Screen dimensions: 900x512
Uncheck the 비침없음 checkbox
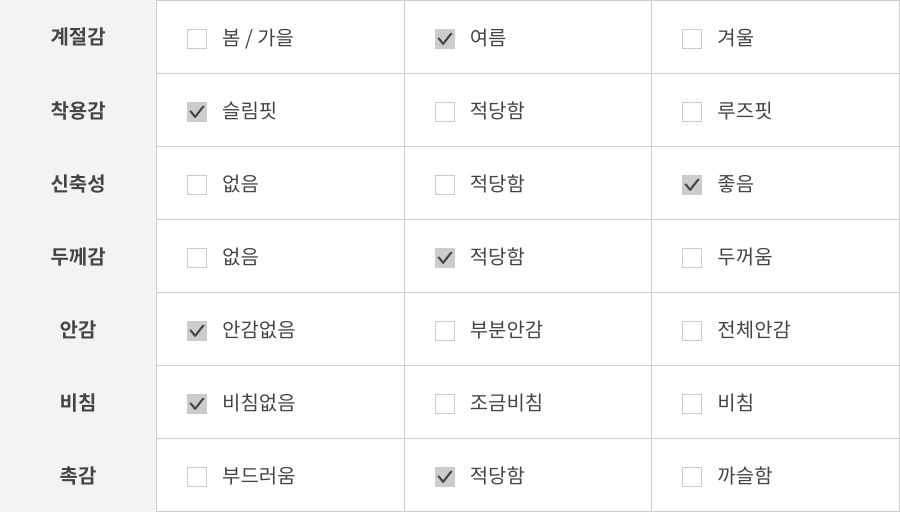pos(197,404)
